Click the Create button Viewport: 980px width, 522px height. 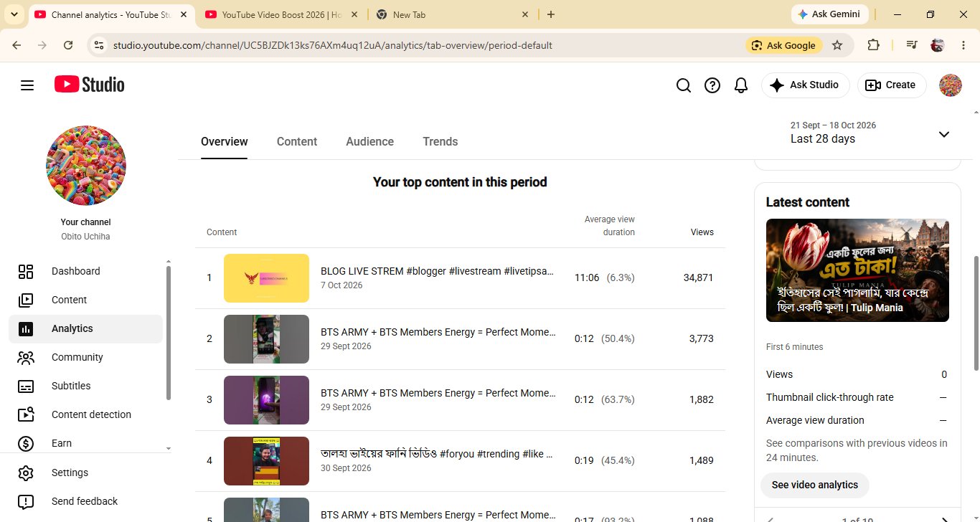(892, 85)
